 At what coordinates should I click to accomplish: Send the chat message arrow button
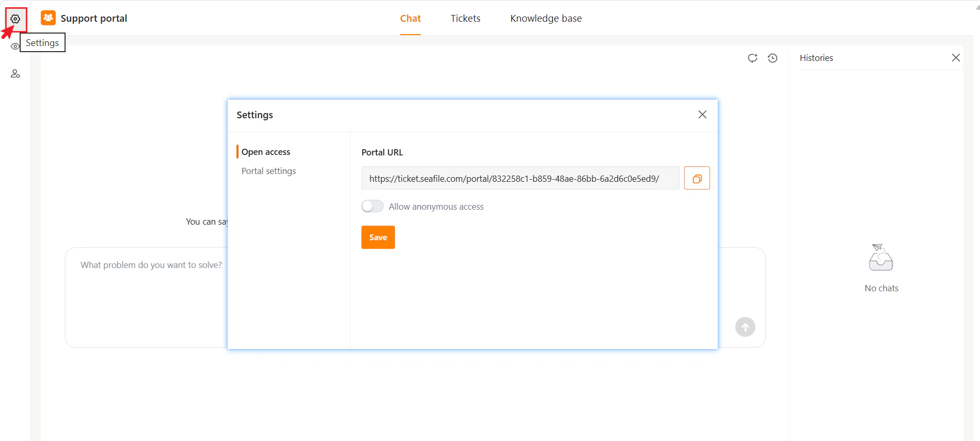(x=745, y=327)
